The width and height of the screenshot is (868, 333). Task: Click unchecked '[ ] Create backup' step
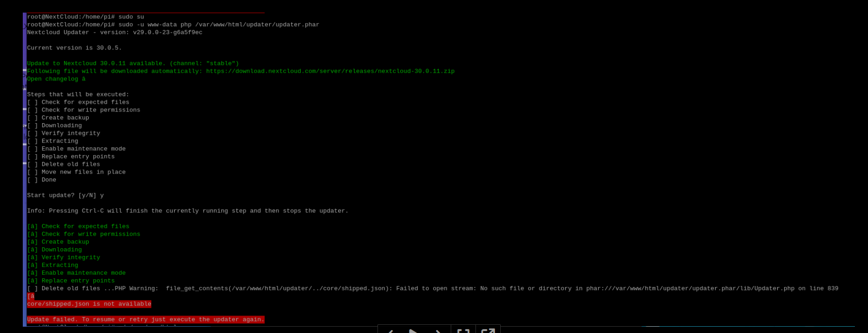point(58,118)
